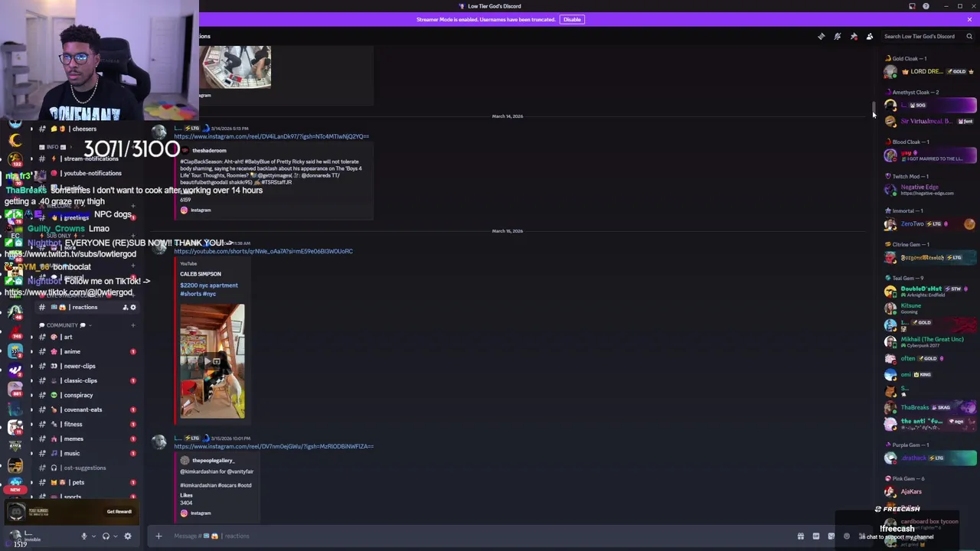The image size is (980, 551).
Task: Open LORD DRE member profile
Action: [x=930, y=72]
